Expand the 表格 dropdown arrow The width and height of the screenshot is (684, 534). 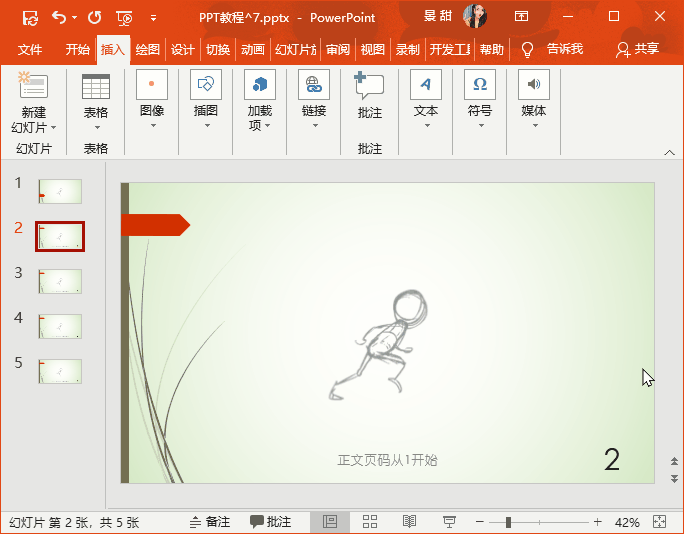[x=97, y=127]
